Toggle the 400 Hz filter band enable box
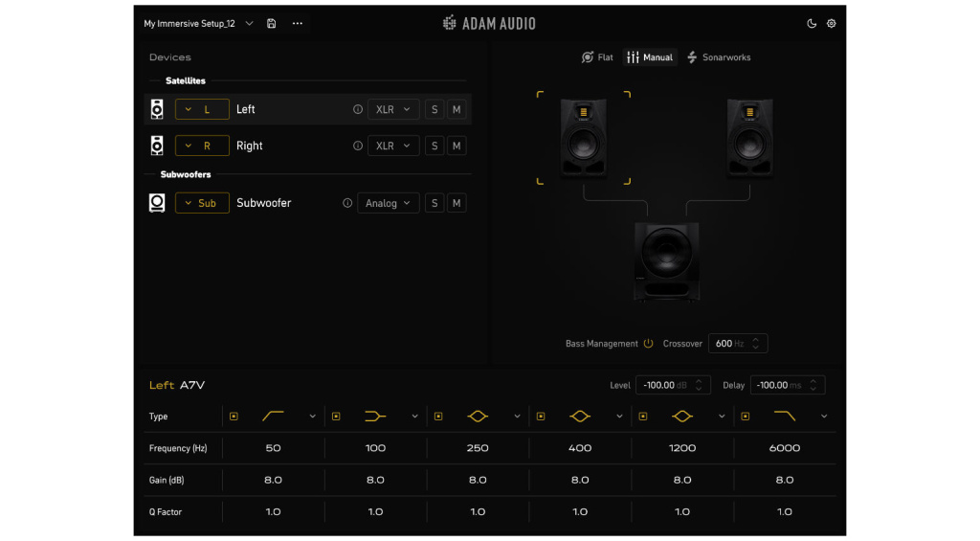Screen dimensions: 980x541 pyautogui.click(x=541, y=417)
